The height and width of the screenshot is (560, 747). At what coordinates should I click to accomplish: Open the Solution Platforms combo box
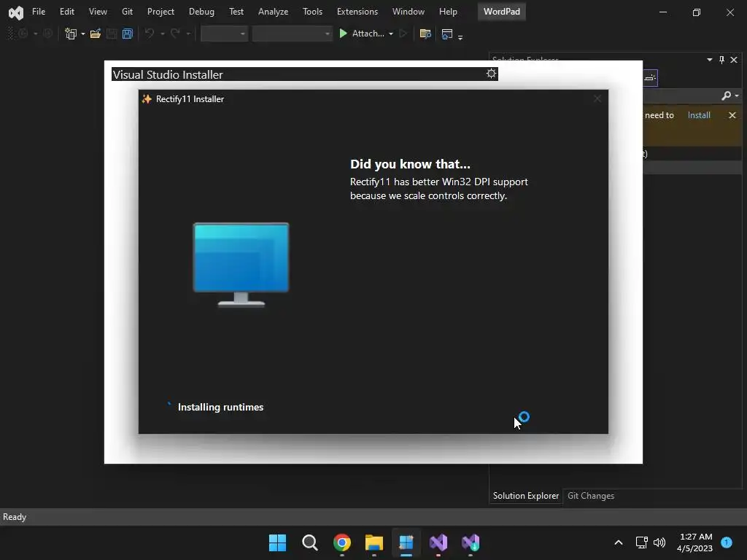292,34
